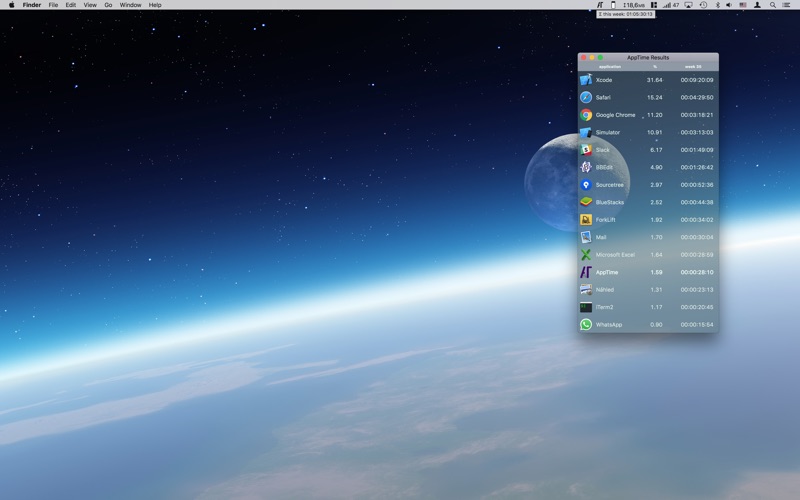This screenshot has height=500, width=800.
Task: Click the 31.64 percentage value
Action: [655, 80]
